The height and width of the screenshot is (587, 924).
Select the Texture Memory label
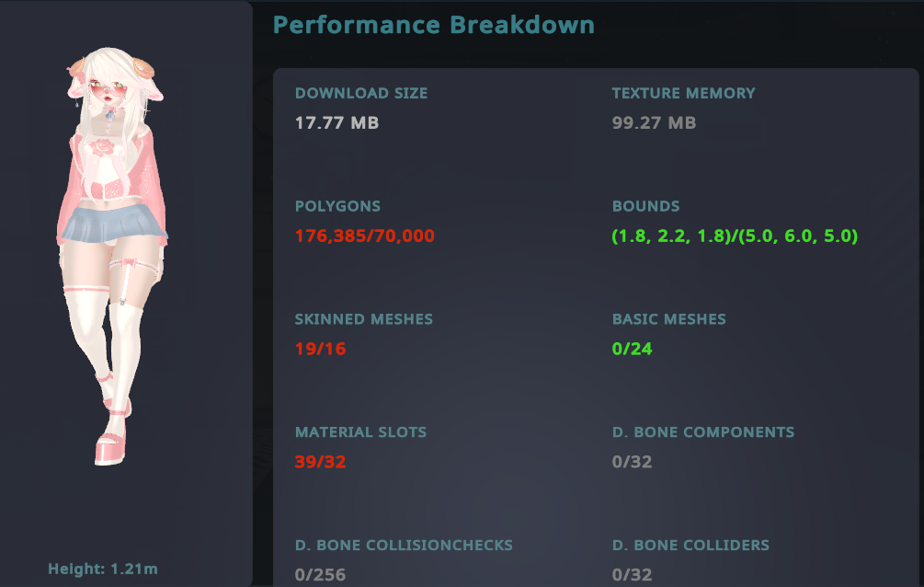point(683,93)
